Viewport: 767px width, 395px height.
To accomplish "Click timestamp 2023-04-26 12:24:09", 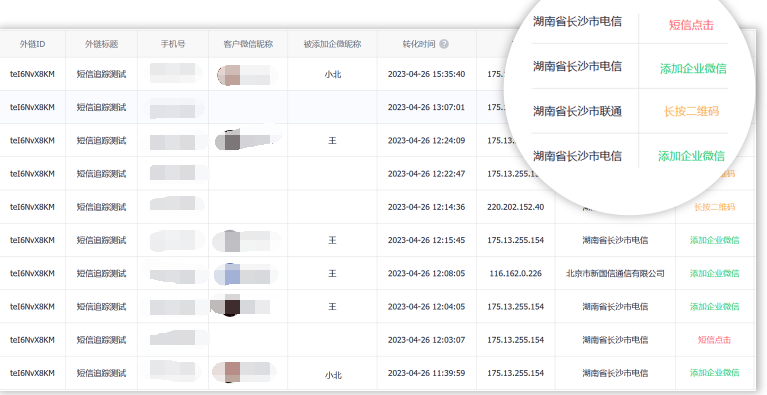I will (426, 140).
